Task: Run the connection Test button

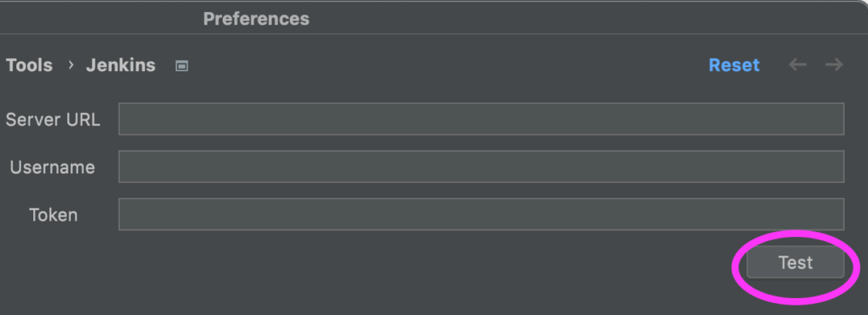Action: pos(795,262)
